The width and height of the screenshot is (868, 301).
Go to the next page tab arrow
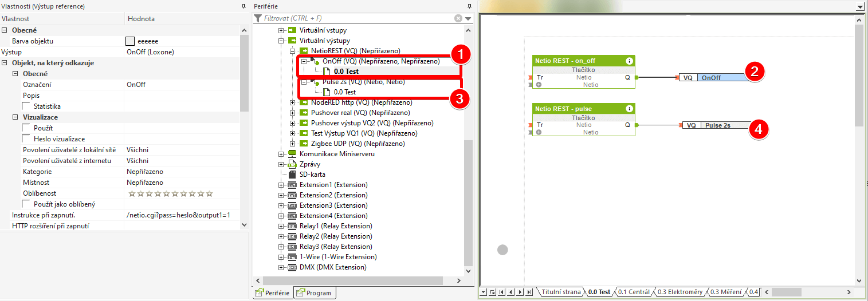[x=520, y=292]
